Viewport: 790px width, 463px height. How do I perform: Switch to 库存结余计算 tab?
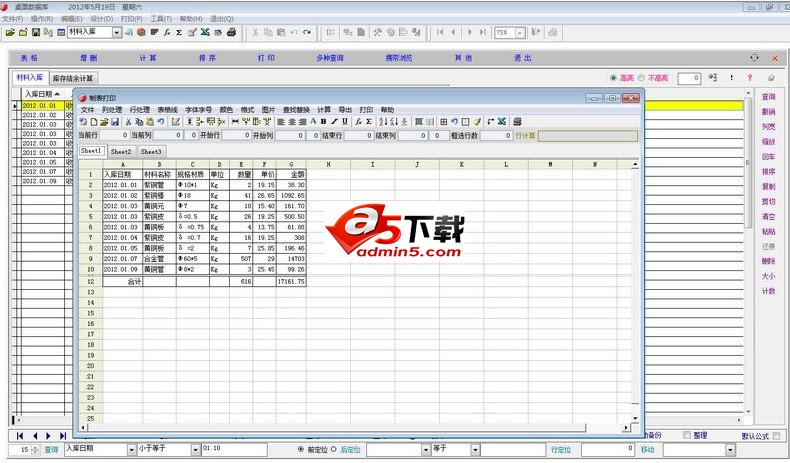pos(73,78)
